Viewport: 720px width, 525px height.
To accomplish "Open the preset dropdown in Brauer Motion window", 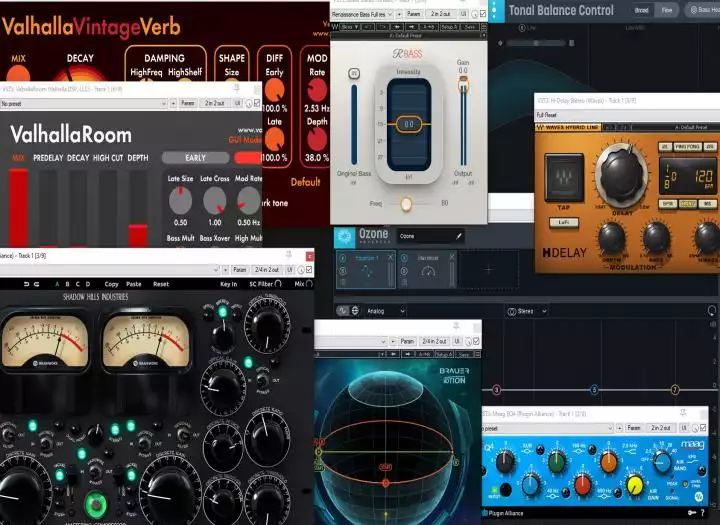I will coord(350,341).
